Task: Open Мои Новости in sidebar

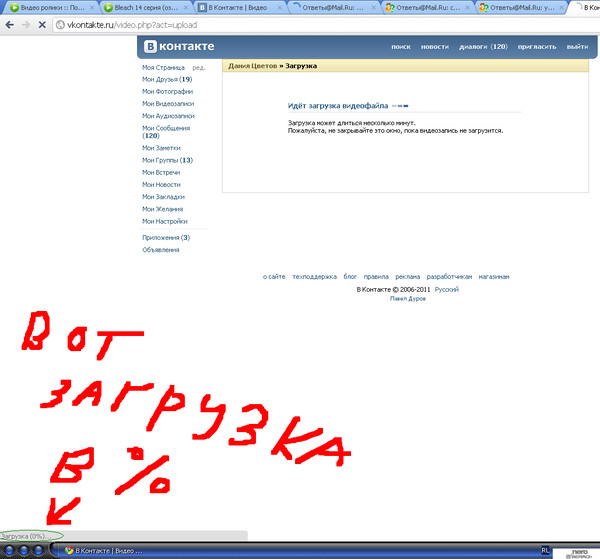Action: pos(161,185)
